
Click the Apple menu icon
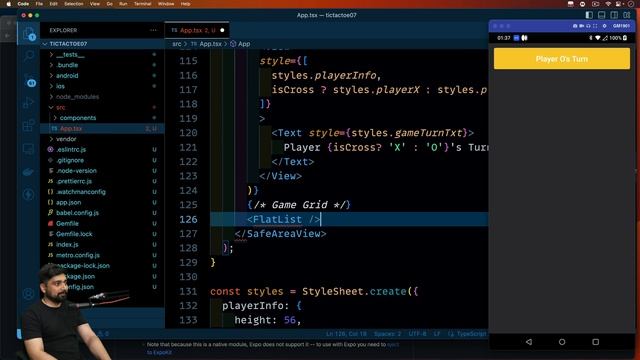coord(9,4)
